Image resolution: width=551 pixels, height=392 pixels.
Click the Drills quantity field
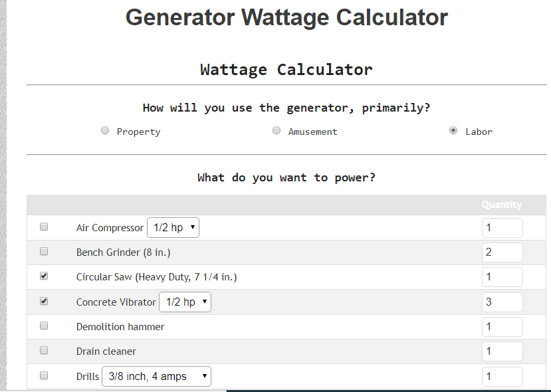[x=502, y=377]
